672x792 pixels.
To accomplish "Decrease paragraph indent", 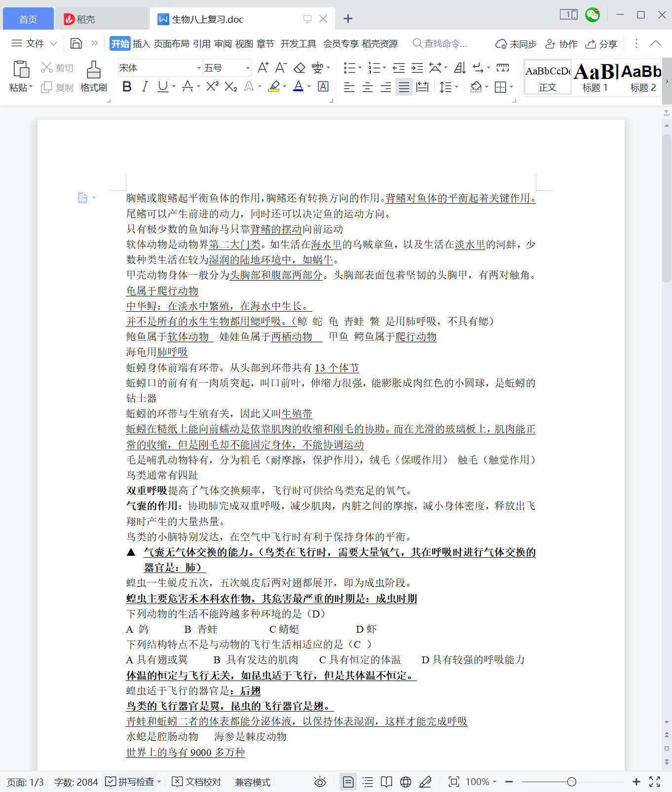I will point(399,68).
